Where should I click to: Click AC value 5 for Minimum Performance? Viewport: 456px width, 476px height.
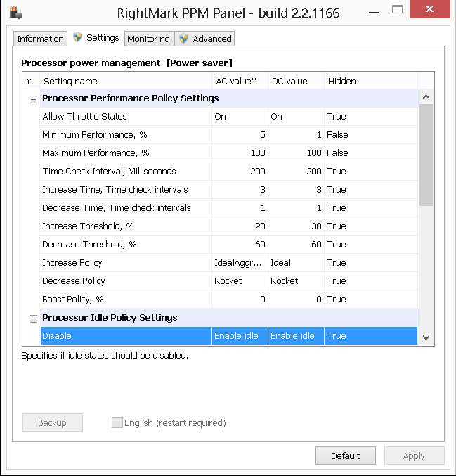[x=240, y=135]
